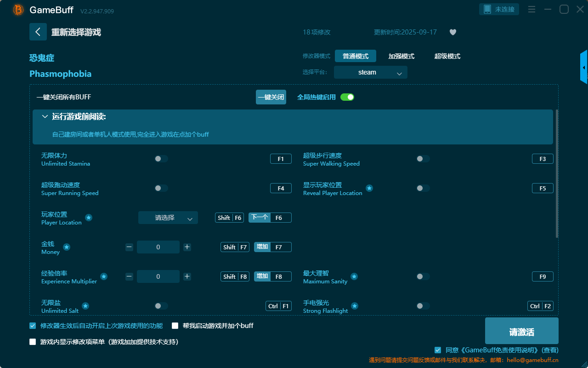This screenshot has width=588, height=368.
Task: Click the 增加 F7 hotkey button
Action: [x=273, y=247]
